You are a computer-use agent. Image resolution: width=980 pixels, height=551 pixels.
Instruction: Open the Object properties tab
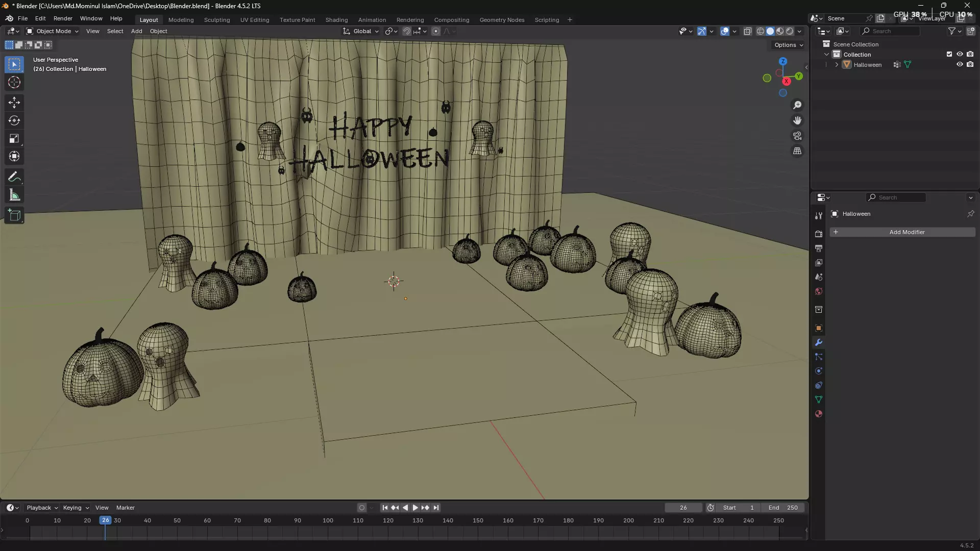tap(819, 328)
